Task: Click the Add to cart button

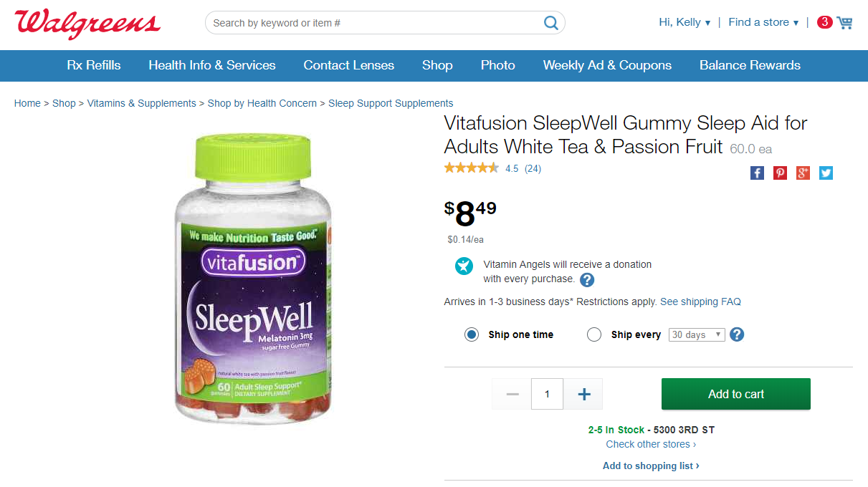Action: [735, 394]
